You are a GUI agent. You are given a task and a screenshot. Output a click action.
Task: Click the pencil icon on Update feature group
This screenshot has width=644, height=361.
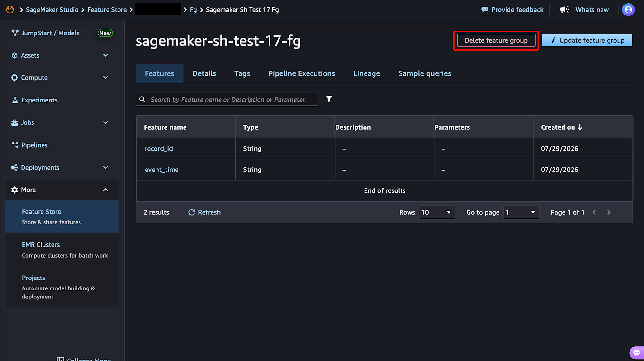(x=553, y=40)
